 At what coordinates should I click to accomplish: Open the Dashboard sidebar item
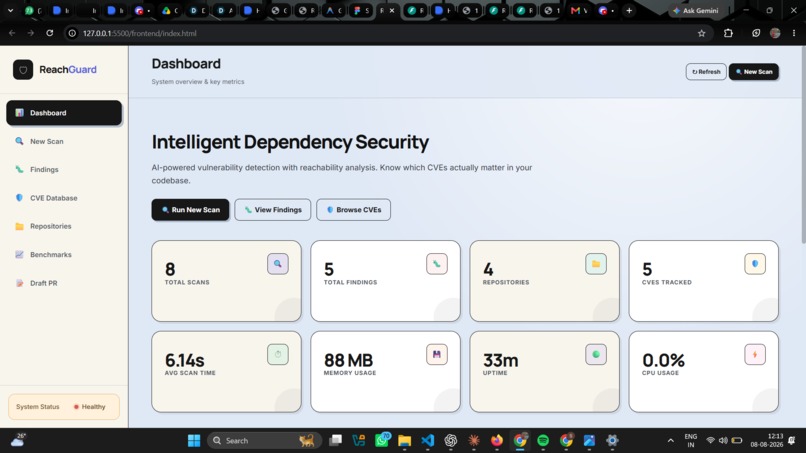64,113
